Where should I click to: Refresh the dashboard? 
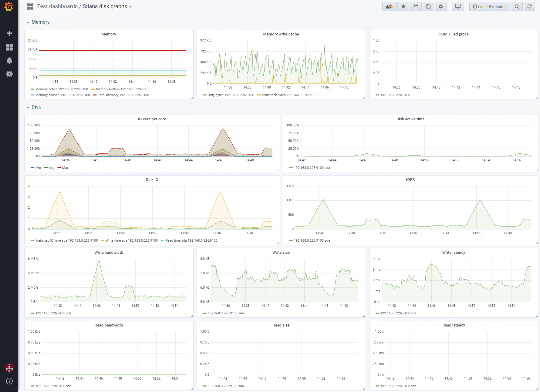529,6
